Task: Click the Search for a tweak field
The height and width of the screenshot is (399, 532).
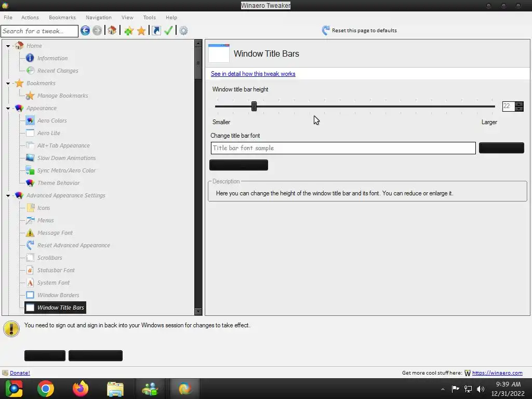Action: (x=39, y=31)
